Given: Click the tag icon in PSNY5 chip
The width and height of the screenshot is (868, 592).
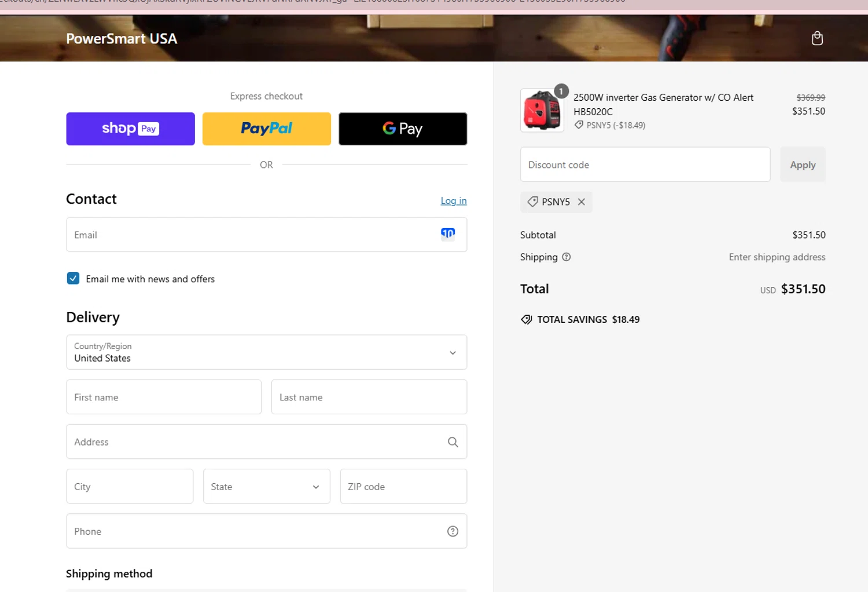Looking at the screenshot, I should click(x=533, y=202).
